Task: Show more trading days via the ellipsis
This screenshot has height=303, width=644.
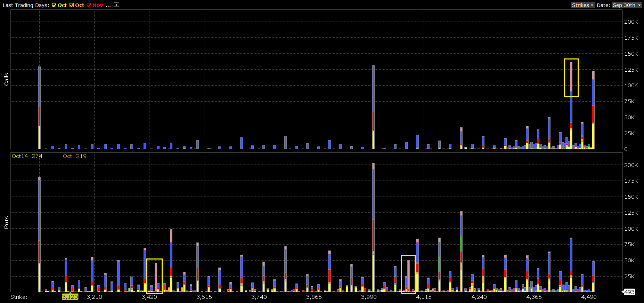Action: 108,5
